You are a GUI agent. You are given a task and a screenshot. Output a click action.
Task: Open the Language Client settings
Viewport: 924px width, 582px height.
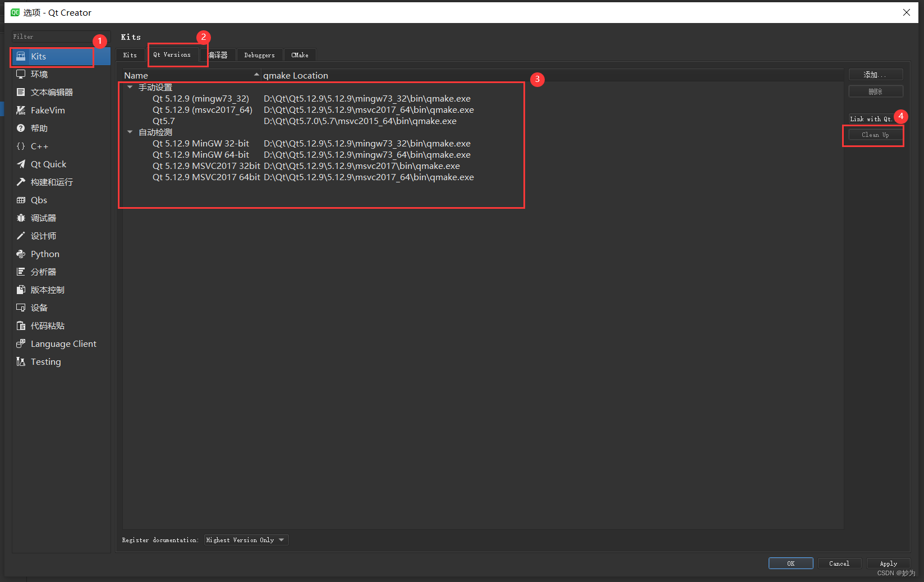(x=63, y=343)
